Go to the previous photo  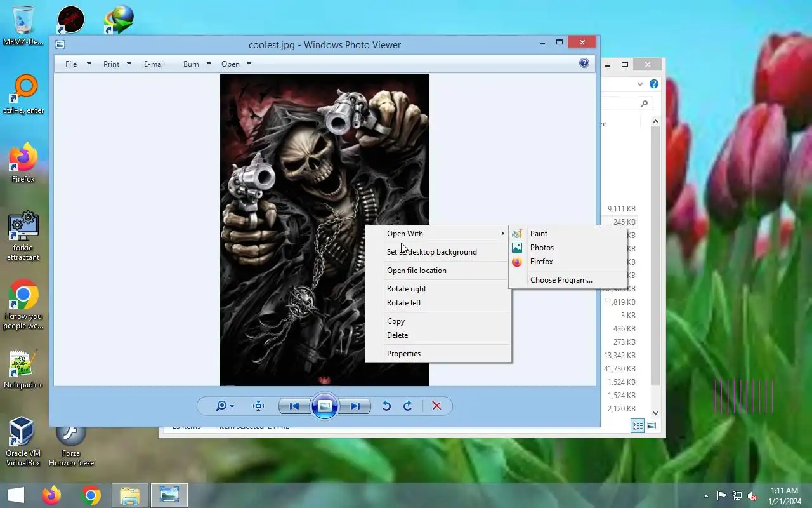[x=294, y=406]
